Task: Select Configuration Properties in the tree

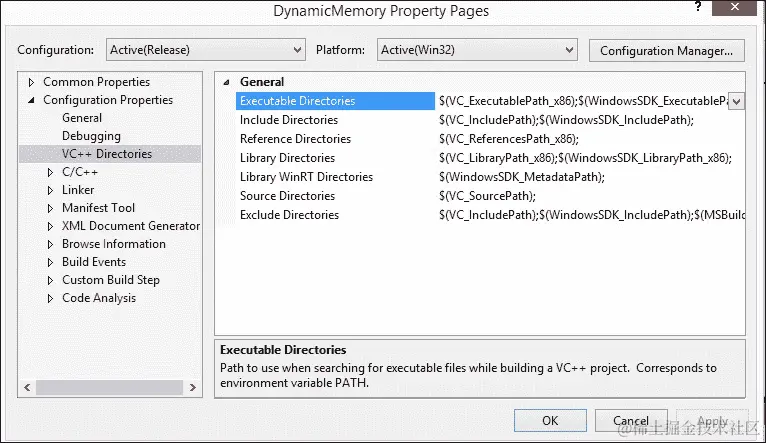Action: point(108,100)
